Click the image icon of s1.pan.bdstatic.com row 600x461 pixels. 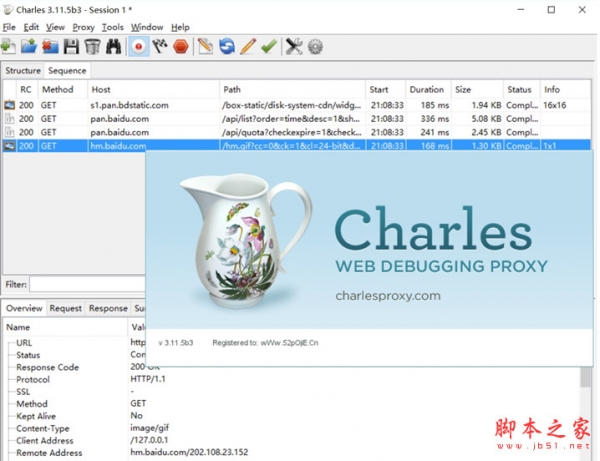coord(10,105)
